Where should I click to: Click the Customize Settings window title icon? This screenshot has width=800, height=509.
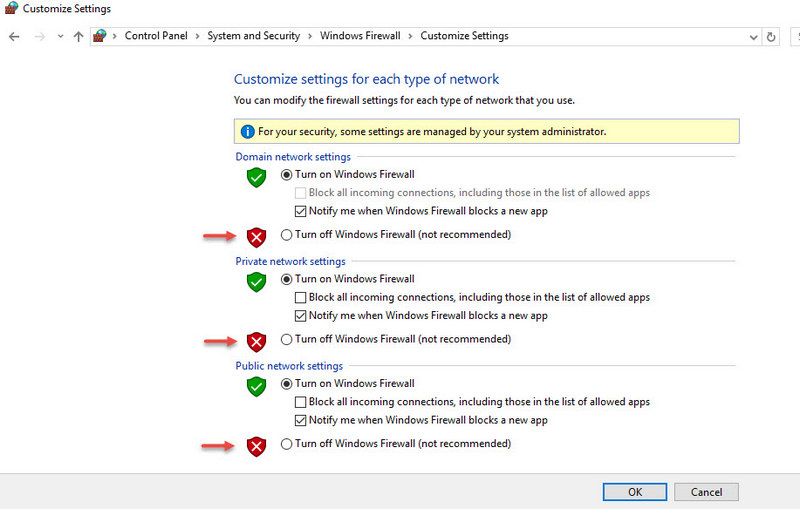tap(11, 9)
